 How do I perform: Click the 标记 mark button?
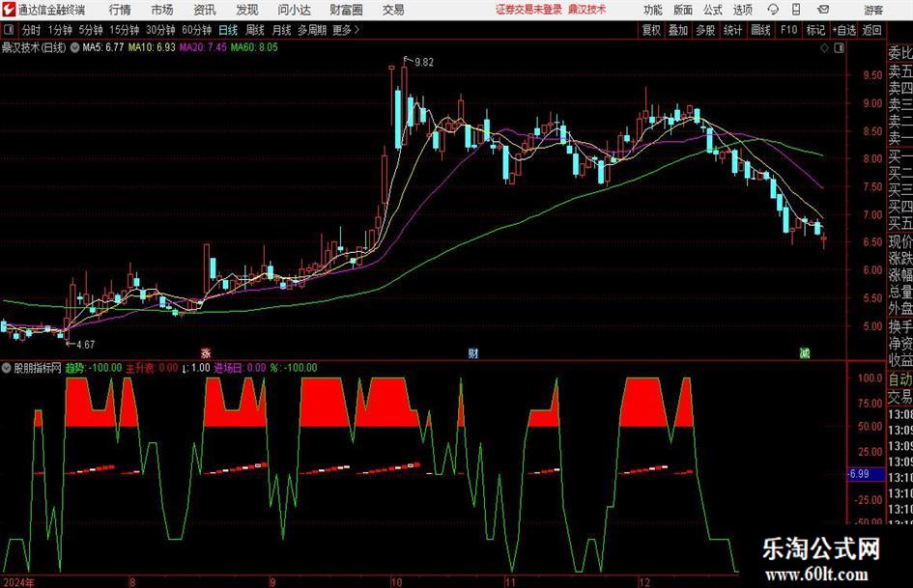815,30
